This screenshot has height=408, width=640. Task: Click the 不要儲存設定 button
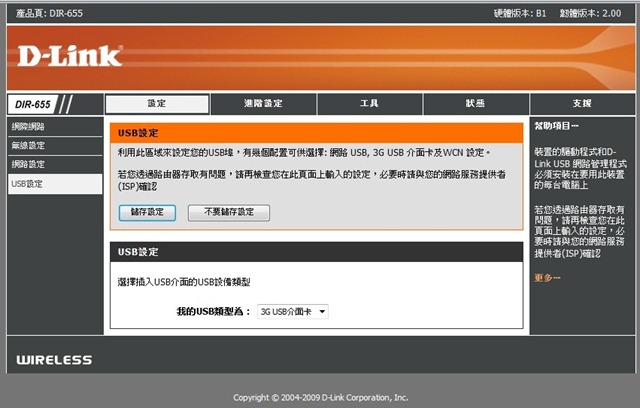[x=229, y=213]
